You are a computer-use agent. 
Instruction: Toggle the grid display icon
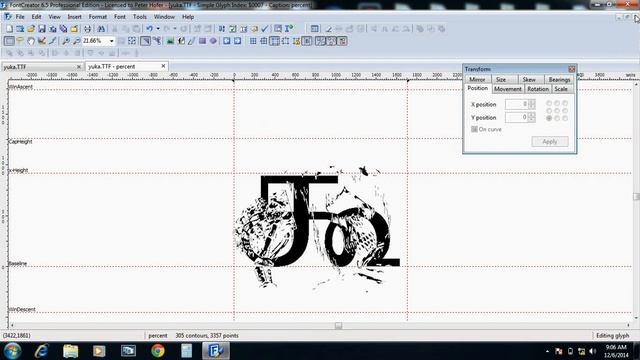[x=253, y=41]
